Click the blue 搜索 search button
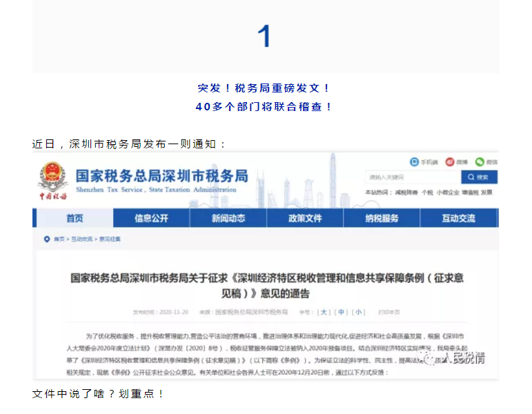Viewport: 532px width, 414px height. click(479, 177)
